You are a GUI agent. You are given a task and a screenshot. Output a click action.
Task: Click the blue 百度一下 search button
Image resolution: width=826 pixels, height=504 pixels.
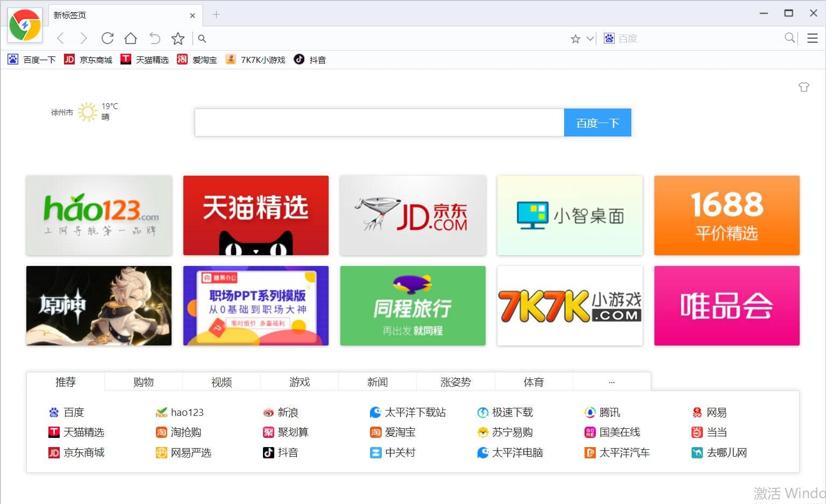tap(597, 123)
